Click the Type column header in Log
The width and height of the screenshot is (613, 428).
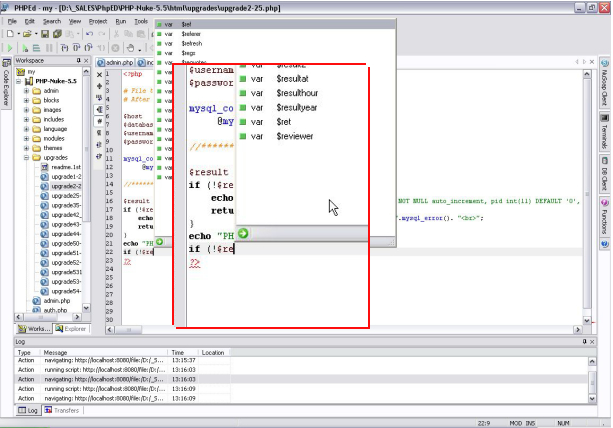pyautogui.click(x=27, y=353)
